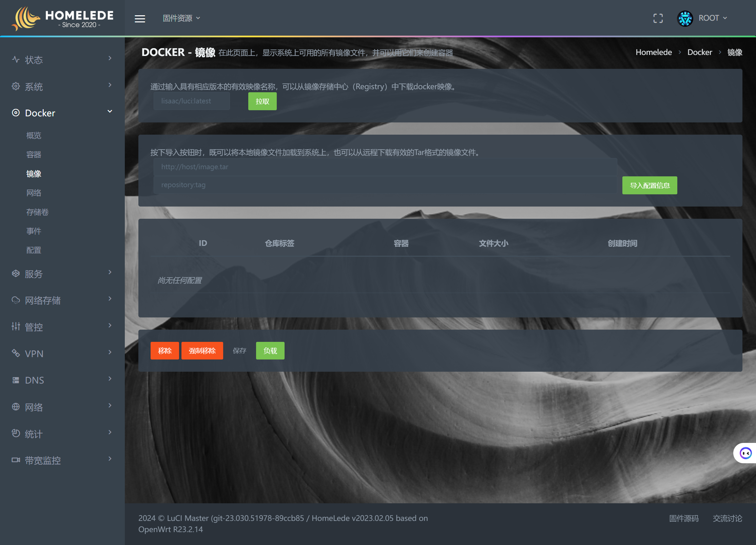Click the 带宽监控 camera icon in sidebar
This screenshot has width=756, height=545.
16,460
